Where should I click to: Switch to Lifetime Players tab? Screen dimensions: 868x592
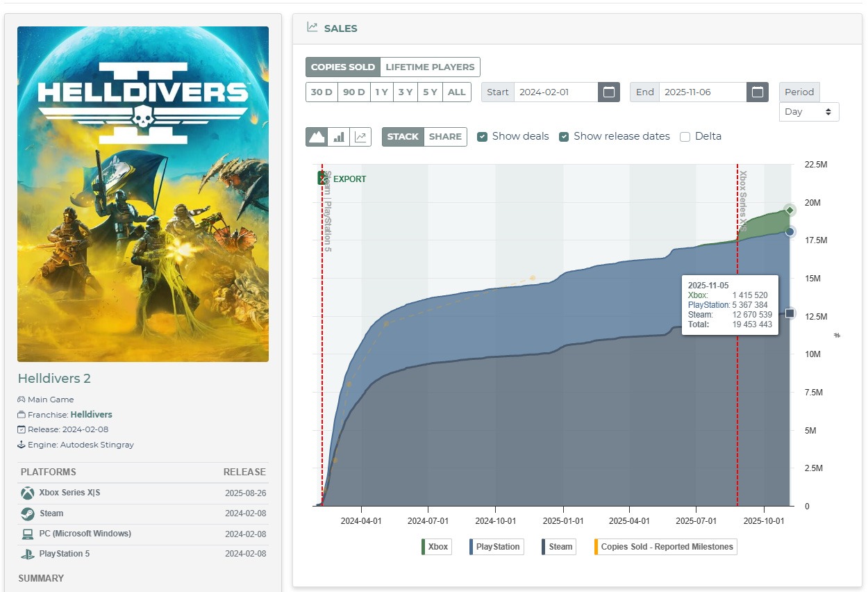click(430, 67)
